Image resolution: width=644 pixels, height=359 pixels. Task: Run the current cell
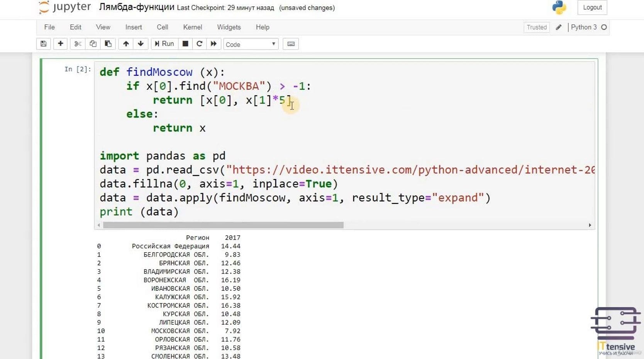(x=164, y=44)
